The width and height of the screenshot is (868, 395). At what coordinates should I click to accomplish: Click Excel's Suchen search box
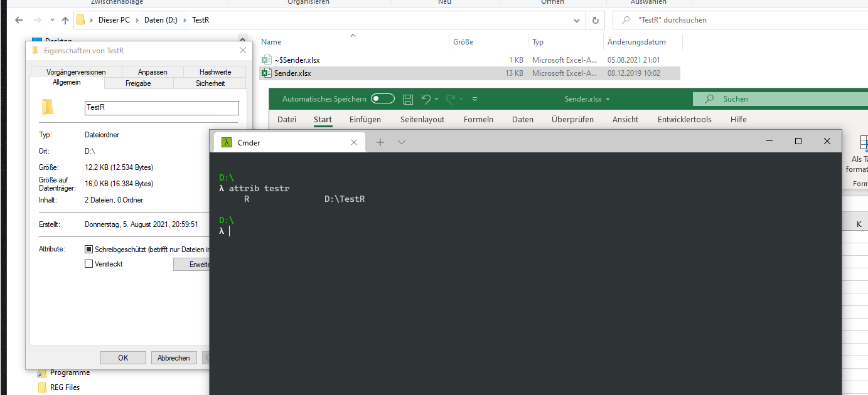(x=780, y=98)
